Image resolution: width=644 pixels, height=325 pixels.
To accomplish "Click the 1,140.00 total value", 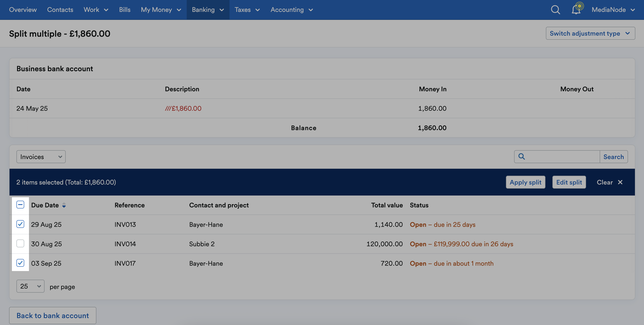I will coord(389,224).
